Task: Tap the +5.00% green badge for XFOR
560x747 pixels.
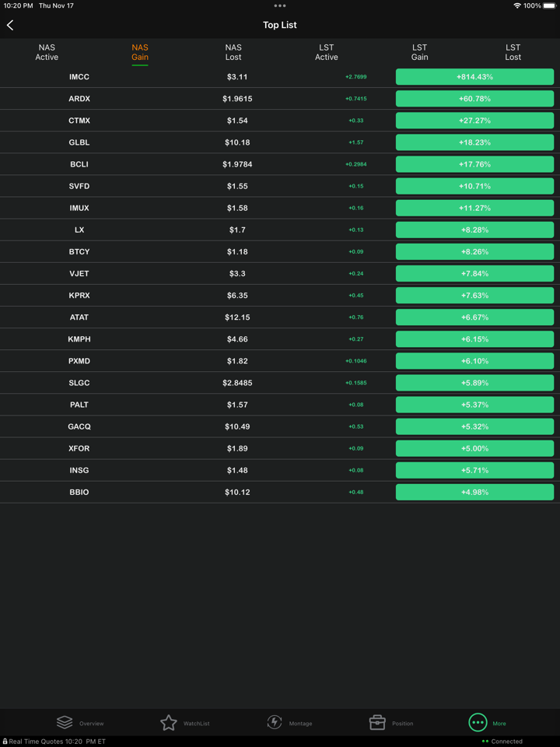Action: pos(474,448)
